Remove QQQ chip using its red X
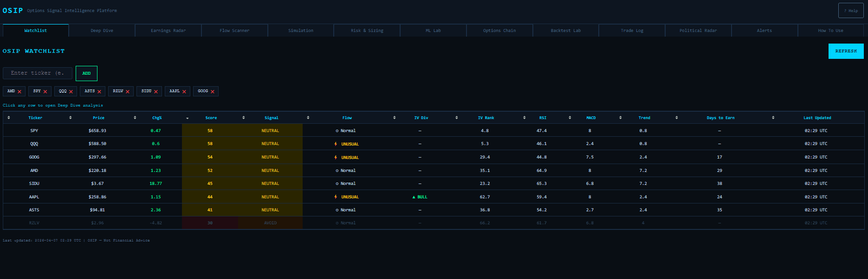 coord(71,92)
